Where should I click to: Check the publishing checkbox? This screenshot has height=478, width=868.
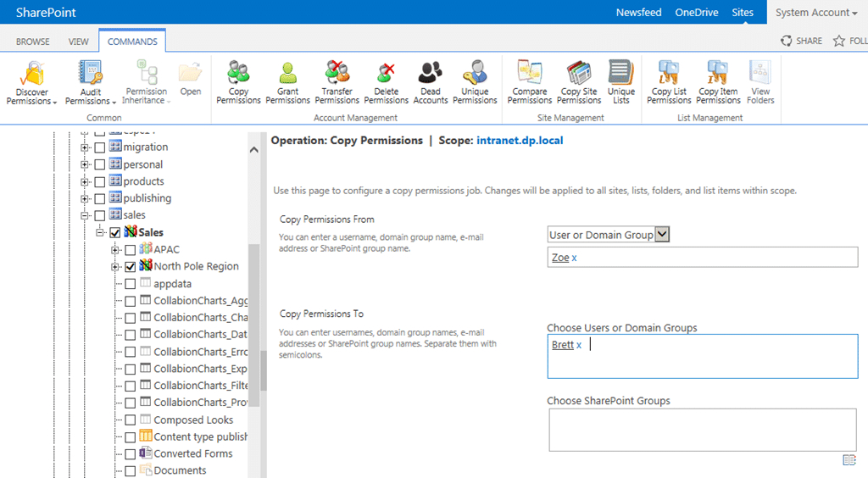pyautogui.click(x=100, y=198)
